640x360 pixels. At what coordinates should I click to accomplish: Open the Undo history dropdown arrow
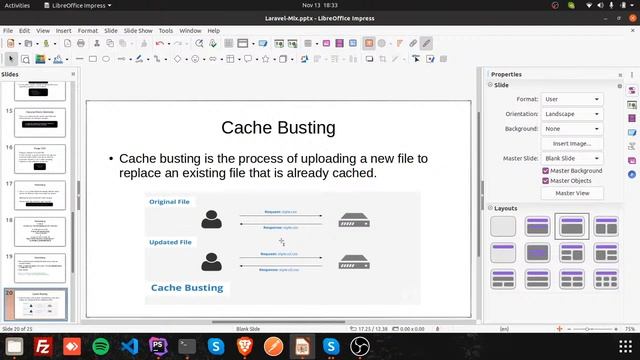click(169, 44)
